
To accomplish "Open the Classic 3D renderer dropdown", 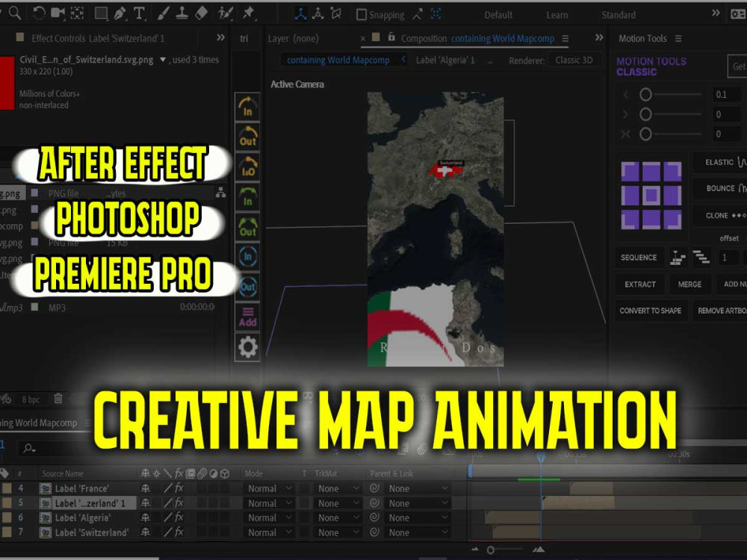I will pos(574,60).
